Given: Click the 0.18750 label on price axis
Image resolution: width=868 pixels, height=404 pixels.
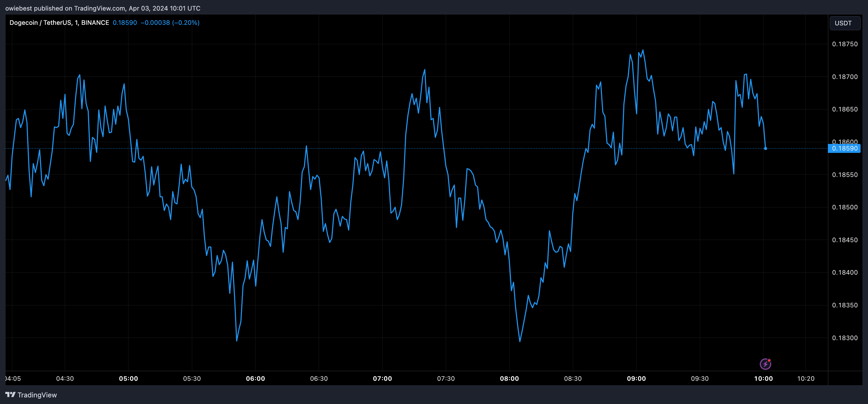Looking at the screenshot, I should (844, 44).
